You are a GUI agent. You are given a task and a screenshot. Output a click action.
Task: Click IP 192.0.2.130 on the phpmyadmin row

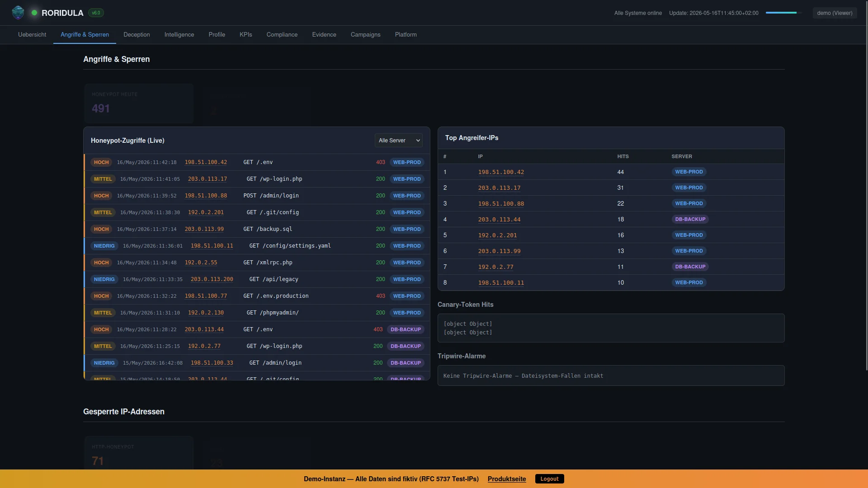click(x=206, y=313)
